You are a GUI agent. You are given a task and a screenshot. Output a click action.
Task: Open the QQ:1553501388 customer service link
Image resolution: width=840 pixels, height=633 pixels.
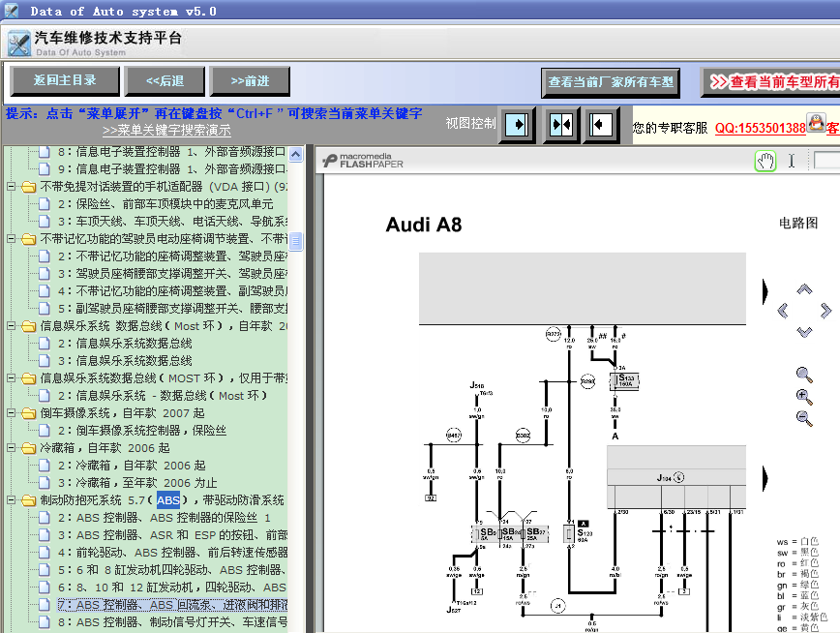click(761, 128)
